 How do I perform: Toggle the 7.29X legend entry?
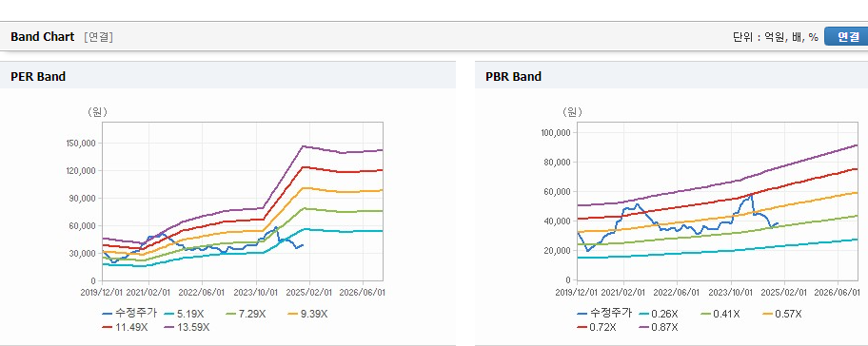tap(246, 314)
